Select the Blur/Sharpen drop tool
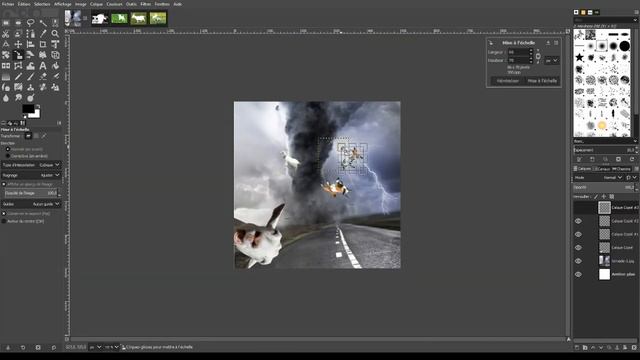The image size is (640, 360). pyautogui.click(x=6, y=98)
